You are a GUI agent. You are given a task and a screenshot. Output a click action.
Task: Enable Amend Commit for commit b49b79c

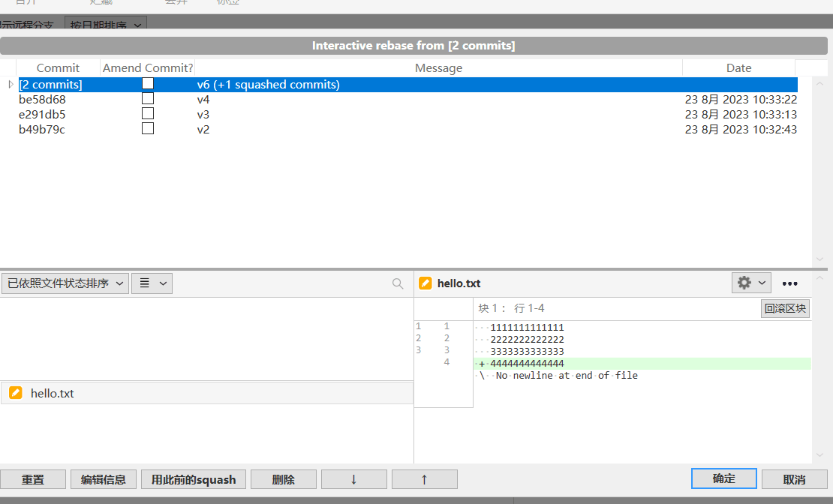(148, 129)
